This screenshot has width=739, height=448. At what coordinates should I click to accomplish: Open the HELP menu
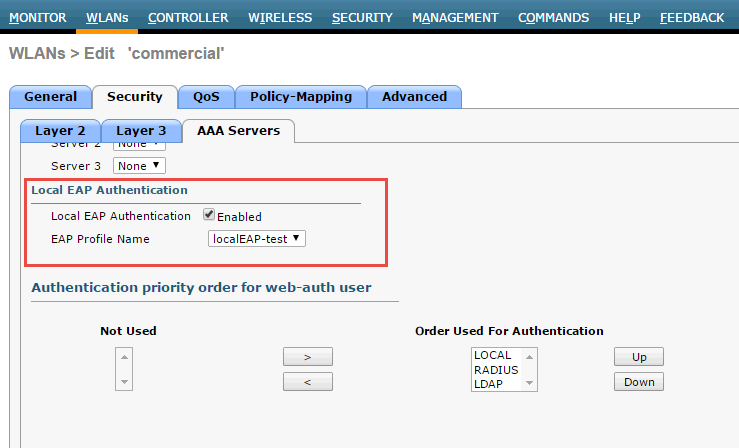tap(624, 18)
